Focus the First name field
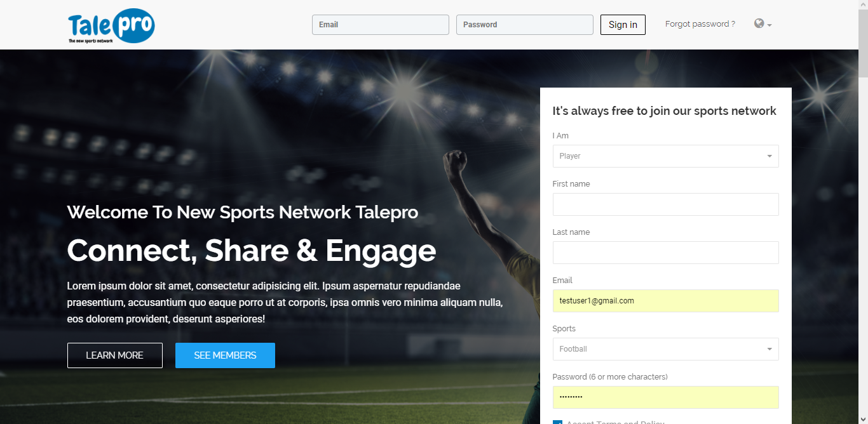The height and width of the screenshot is (424, 868). [666, 204]
